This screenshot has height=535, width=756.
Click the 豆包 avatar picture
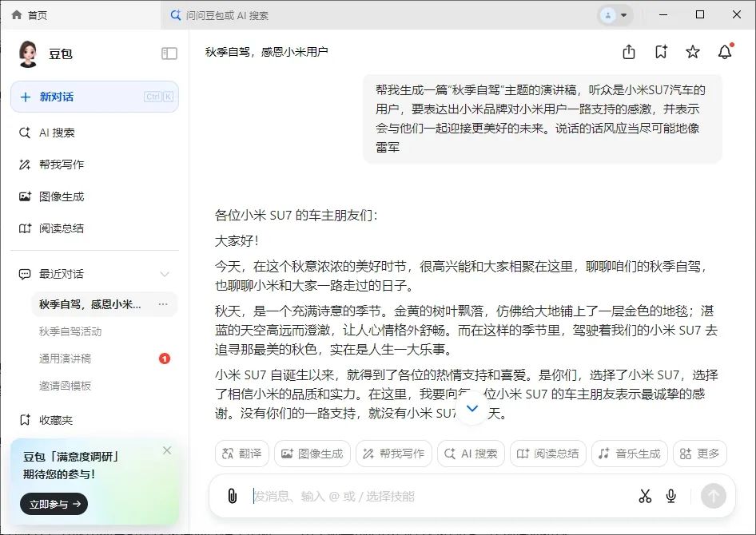click(28, 53)
